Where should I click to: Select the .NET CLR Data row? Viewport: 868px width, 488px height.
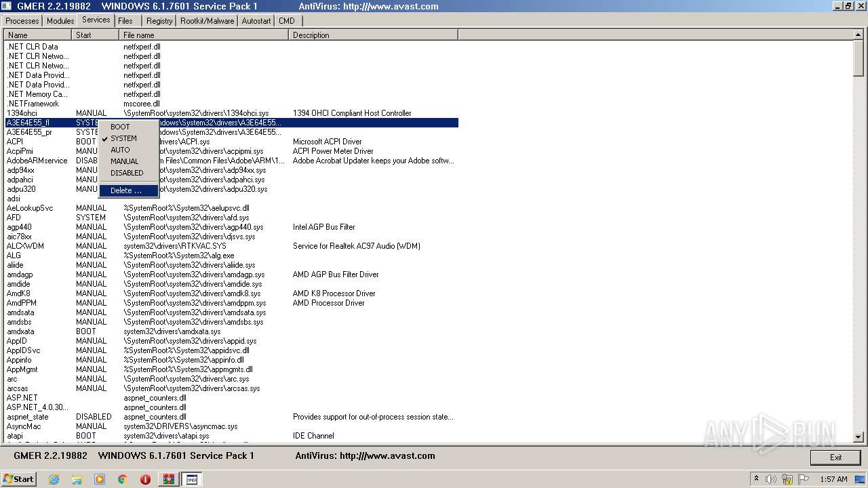point(232,47)
